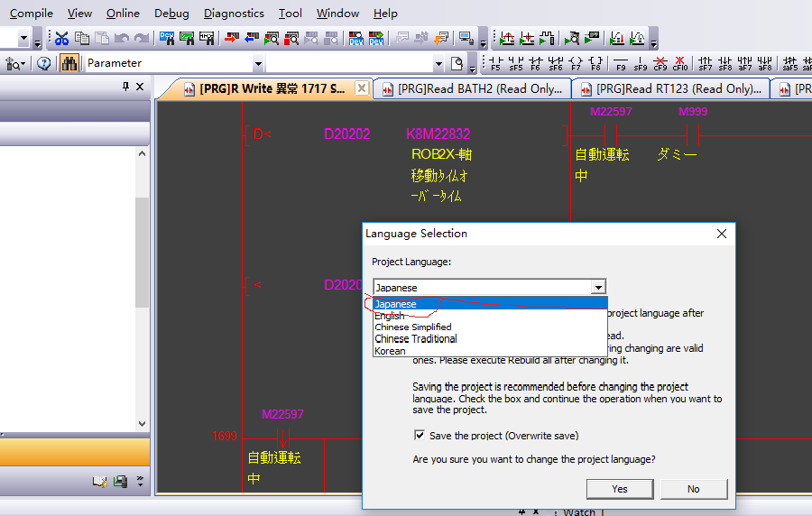This screenshot has width=812, height=516.
Task: Uncheck Save the project (Overwrite save)
Action: click(x=420, y=436)
